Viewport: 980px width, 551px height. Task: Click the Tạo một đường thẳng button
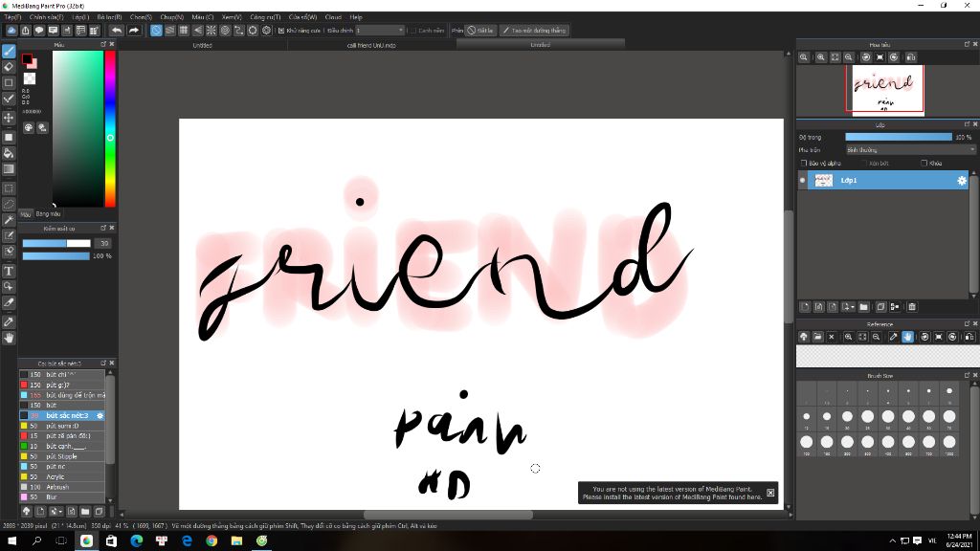(534, 30)
